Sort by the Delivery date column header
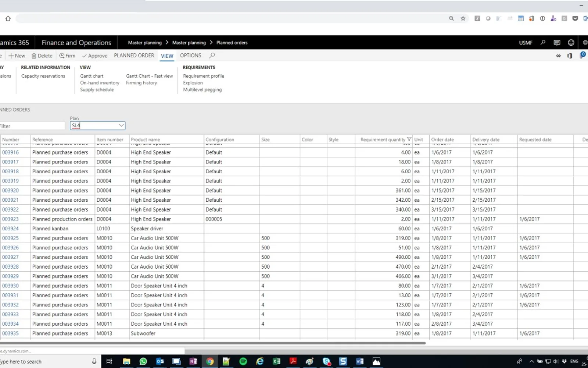Image resolution: width=588 pixels, height=368 pixels. tap(486, 139)
